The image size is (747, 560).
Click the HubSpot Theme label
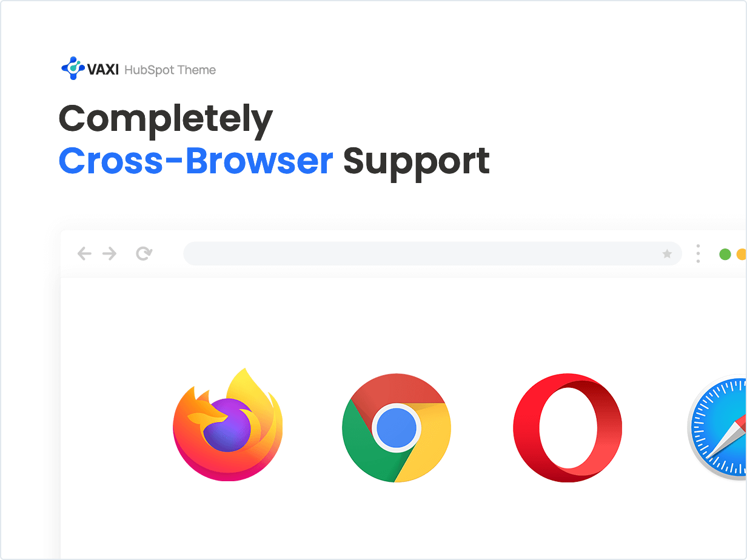click(170, 70)
